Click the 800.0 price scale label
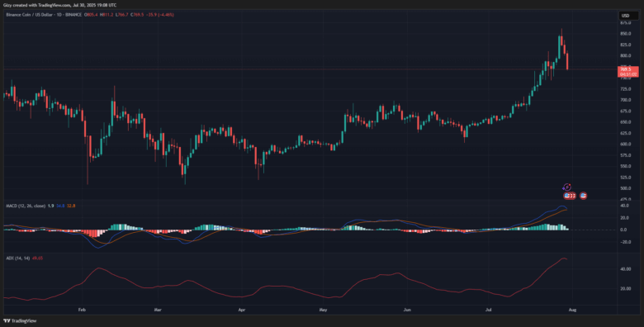The image size is (644, 327). 626,56
